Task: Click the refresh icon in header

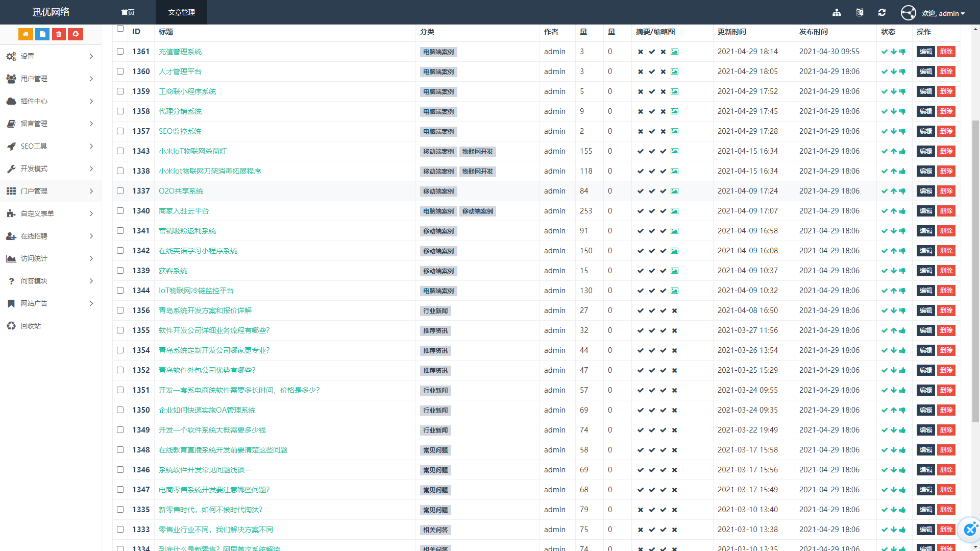Action: (x=882, y=13)
